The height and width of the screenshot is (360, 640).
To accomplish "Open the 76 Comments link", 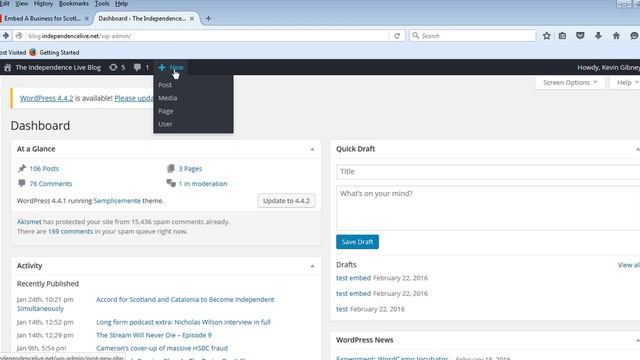I will [x=51, y=183].
